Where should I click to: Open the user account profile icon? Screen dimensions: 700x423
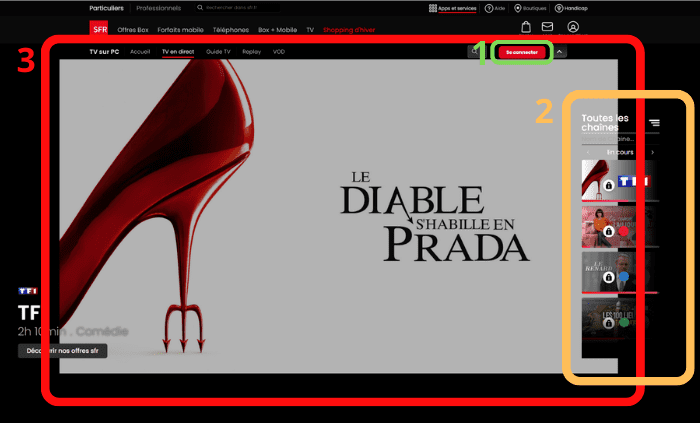(x=573, y=27)
